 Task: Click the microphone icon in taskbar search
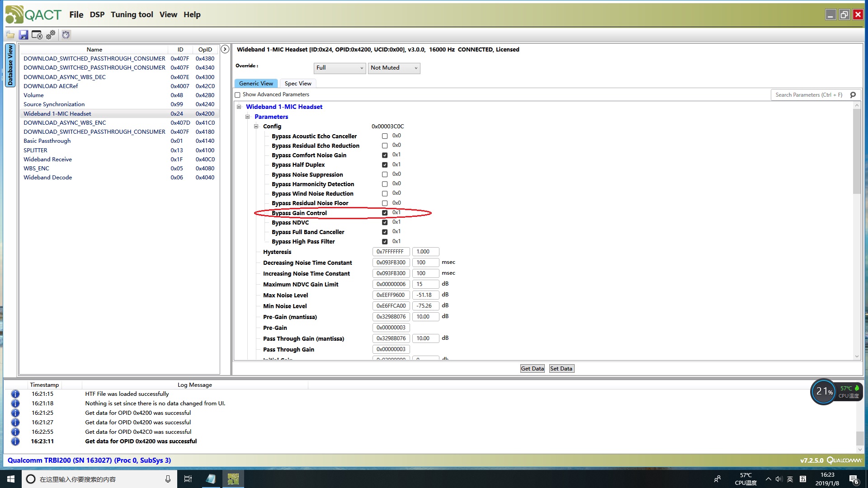168,479
